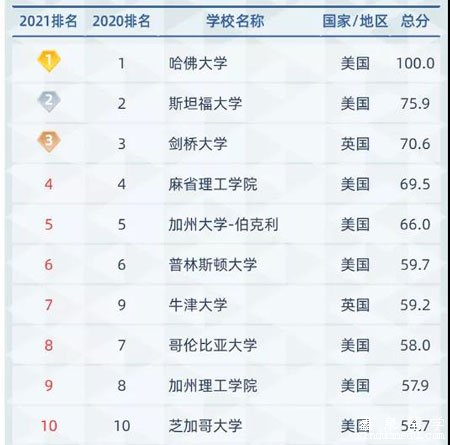Viewport: 450px width, 445px height.
Task: Open the 麻省理工学院 entry
Action: tap(213, 184)
